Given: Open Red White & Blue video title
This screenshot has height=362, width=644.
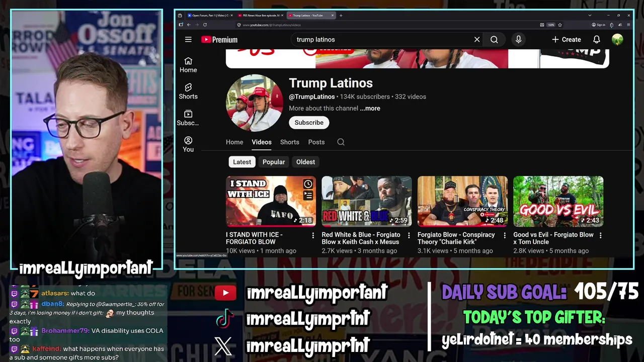Looking at the screenshot, I should click(x=361, y=238).
